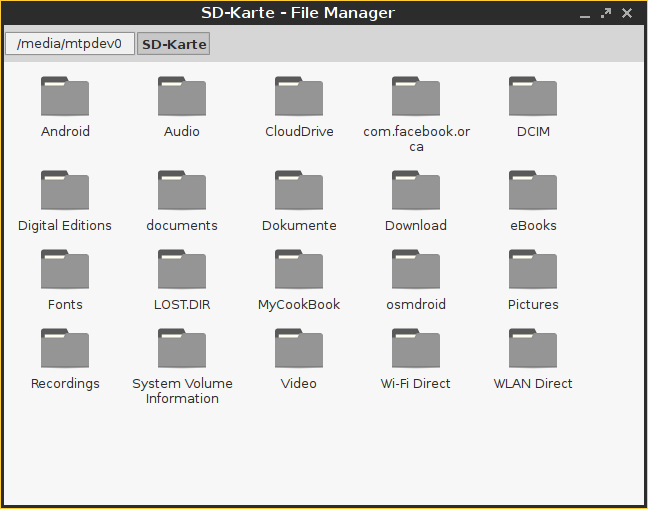The image size is (648, 509).
Task: Open the MyCookBook folder
Action: (299, 270)
